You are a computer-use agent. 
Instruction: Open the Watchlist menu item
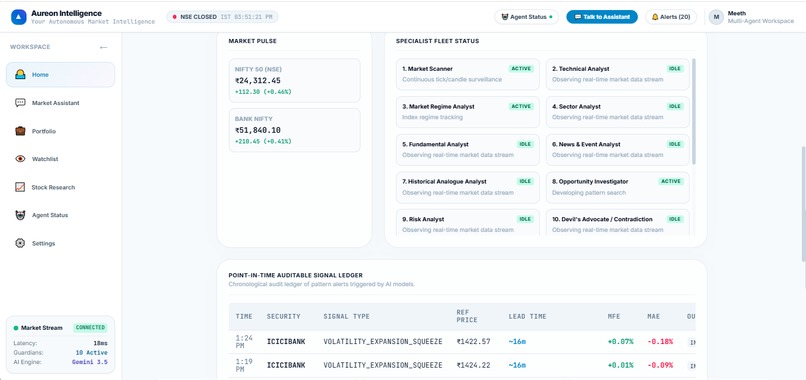click(x=61, y=159)
